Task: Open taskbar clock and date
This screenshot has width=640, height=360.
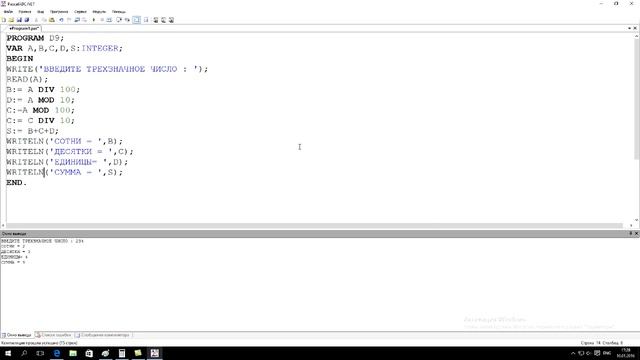Action: coord(626,353)
